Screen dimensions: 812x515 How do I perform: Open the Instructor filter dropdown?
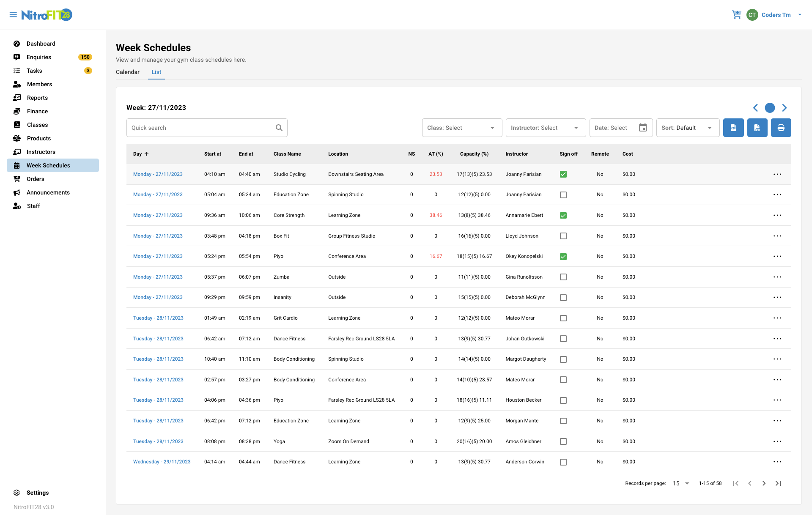pyautogui.click(x=546, y=127)
